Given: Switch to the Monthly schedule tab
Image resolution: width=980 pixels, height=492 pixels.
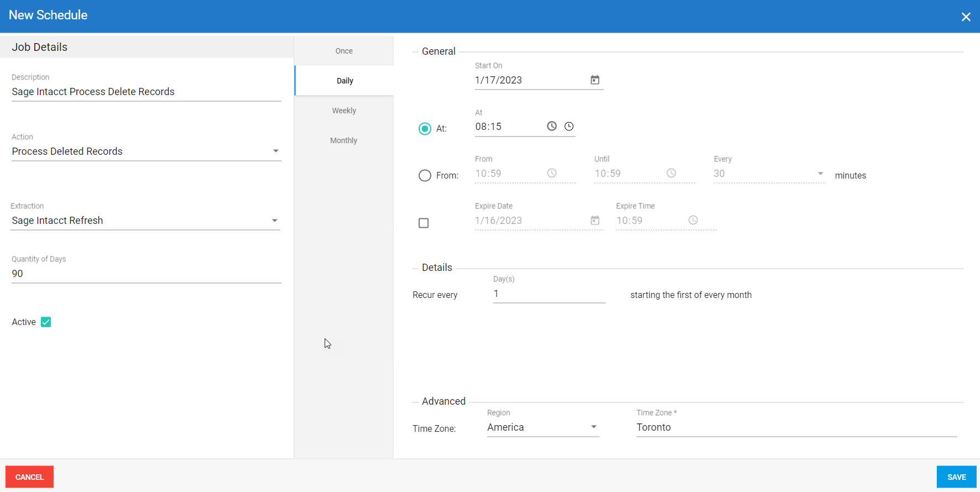Looking at the screenshot, I should coord(344,140).
